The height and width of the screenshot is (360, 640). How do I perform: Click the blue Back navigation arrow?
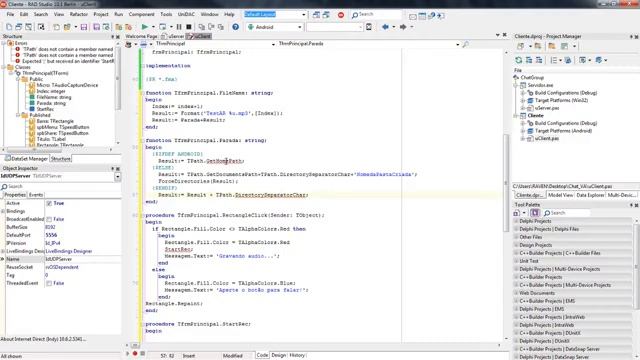point(385,27)
